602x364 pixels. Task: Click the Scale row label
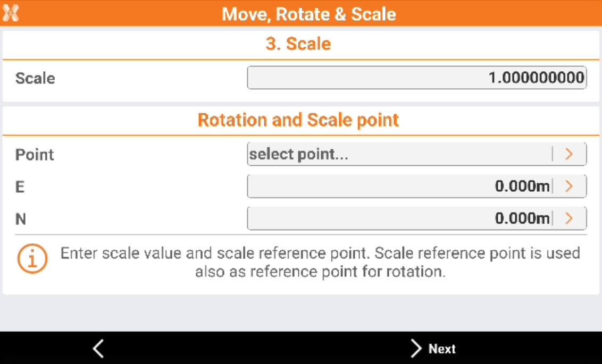[x=35, y=78]
